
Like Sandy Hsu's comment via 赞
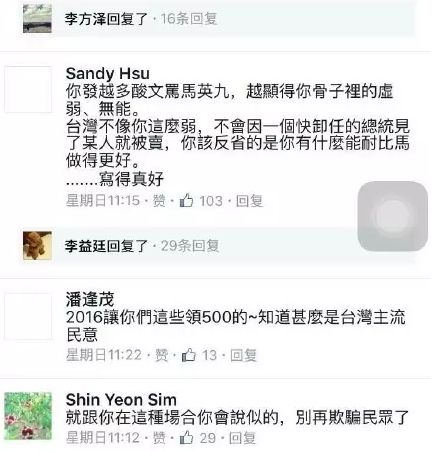point(159,201)
